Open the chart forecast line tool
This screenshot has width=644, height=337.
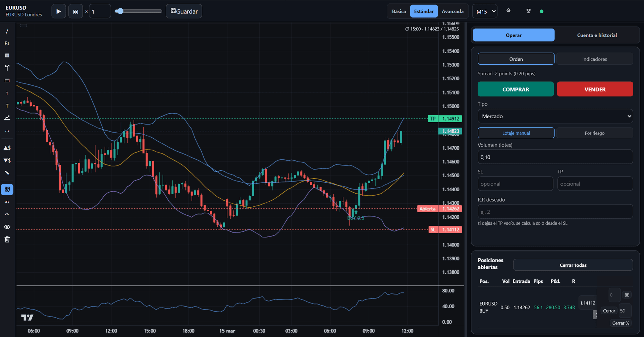7,118
